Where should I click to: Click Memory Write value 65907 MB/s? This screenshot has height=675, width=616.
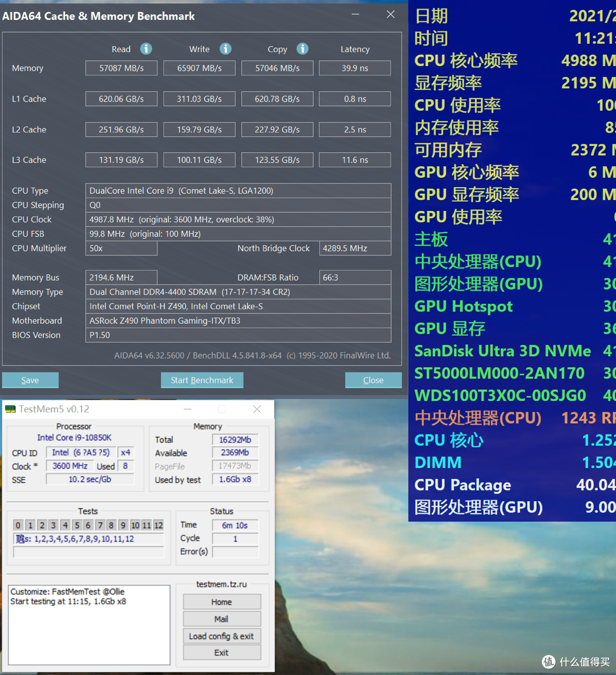point(200,68)
